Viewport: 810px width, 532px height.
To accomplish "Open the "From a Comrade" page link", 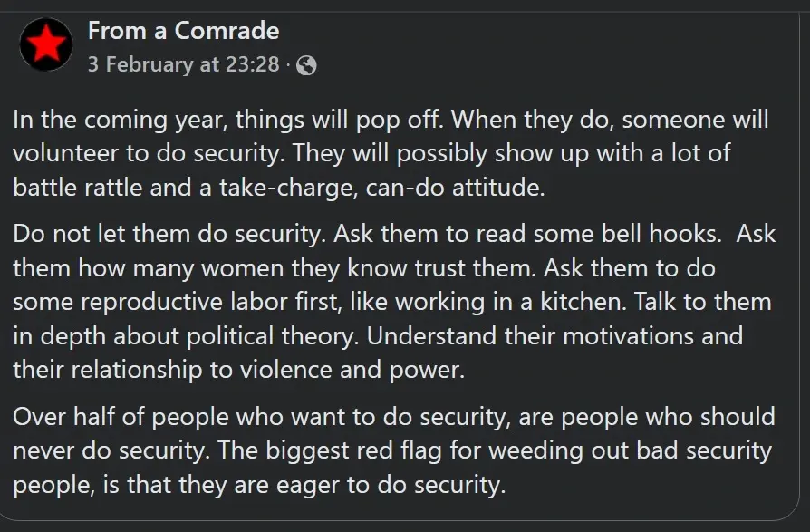I will click(183, 31).
